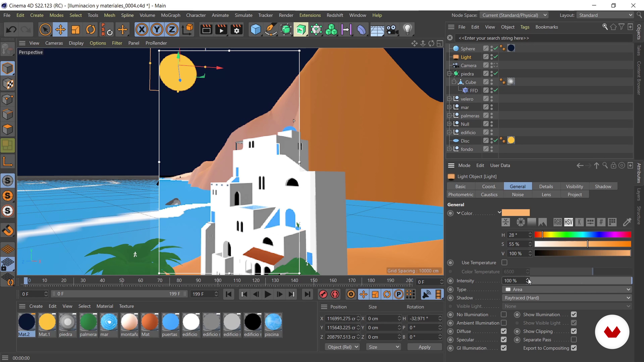Open the Layout Standard dropdown
This screenshot has width=644, height=362.
605,15
